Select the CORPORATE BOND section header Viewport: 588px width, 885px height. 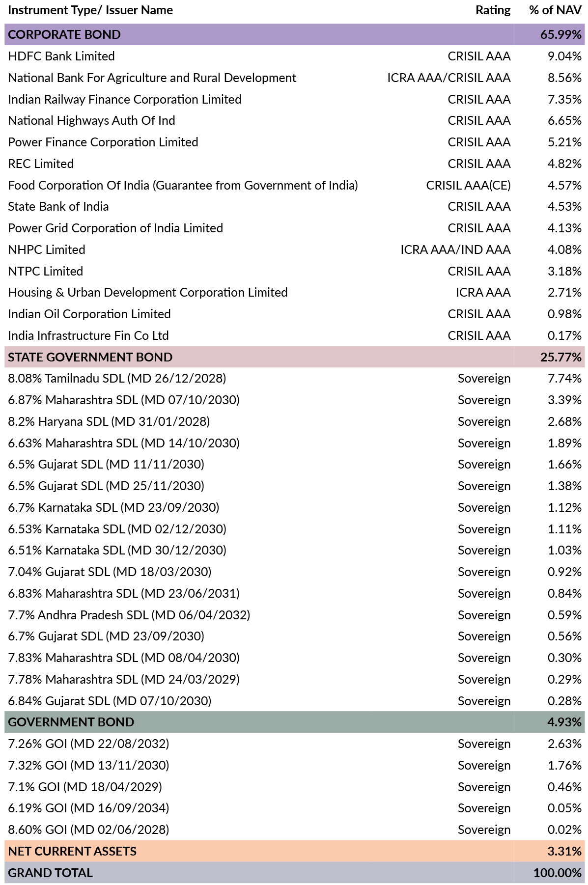tap(294, 34)
